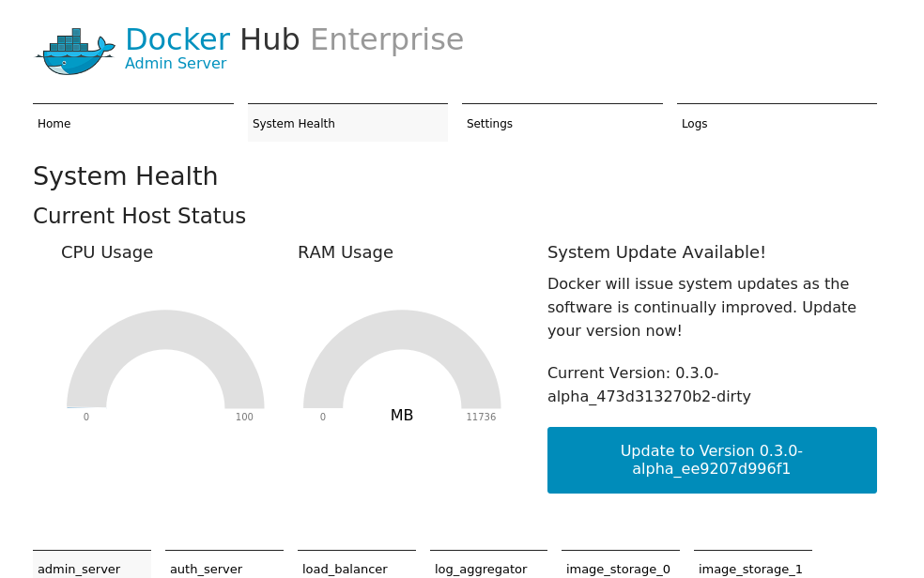Select the load_balancer container tab
Image resolution: width=924 pixels, height=578 pixels.
357,565
